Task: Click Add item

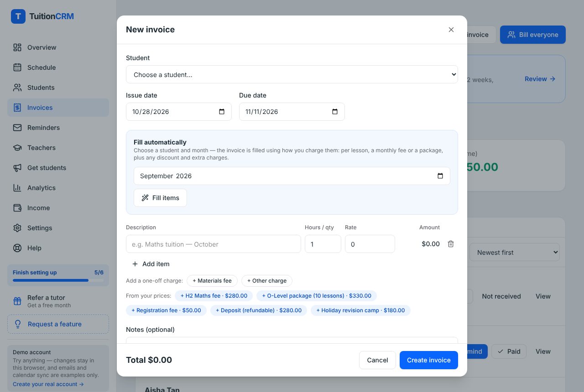Action: click(x=151, y=264)
